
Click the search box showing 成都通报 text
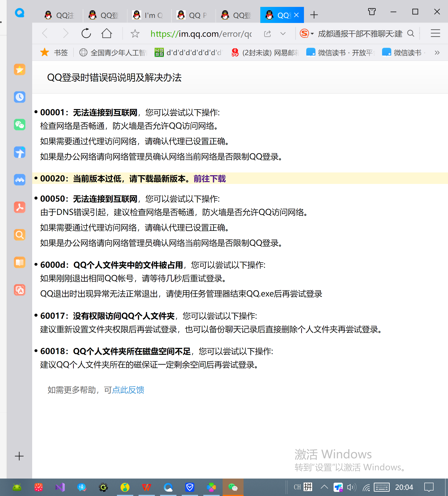(360, 34)
